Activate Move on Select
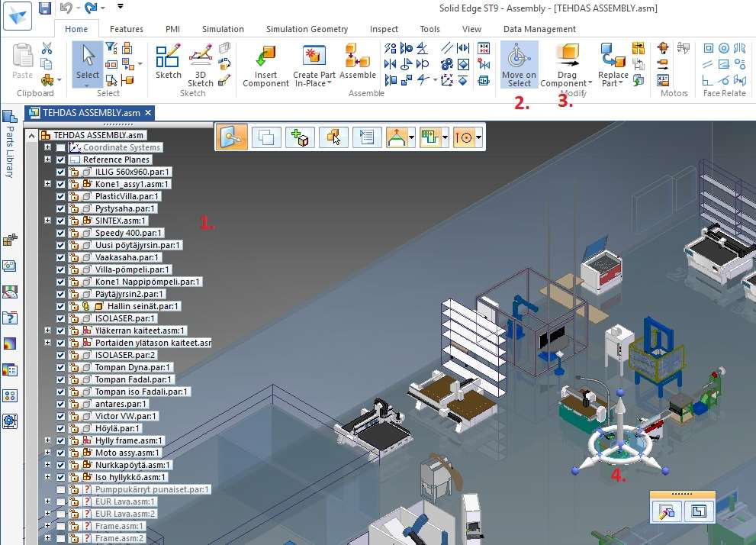This screenshot has width=756, height=545. pos(519,65)
